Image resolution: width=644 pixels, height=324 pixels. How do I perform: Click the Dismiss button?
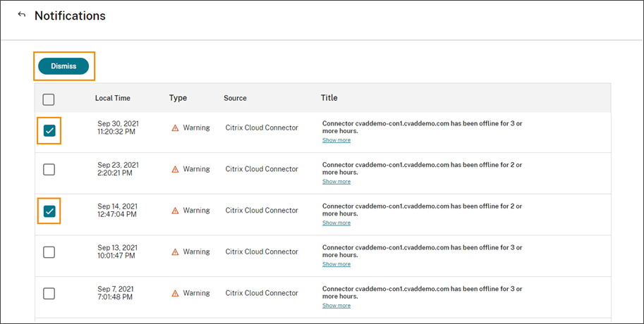click(63, 66)
